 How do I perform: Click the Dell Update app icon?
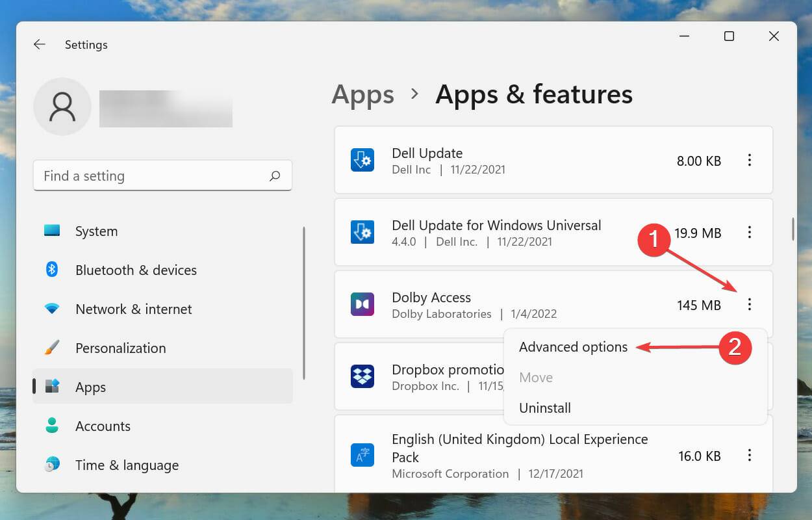click(x=362, y=160)
